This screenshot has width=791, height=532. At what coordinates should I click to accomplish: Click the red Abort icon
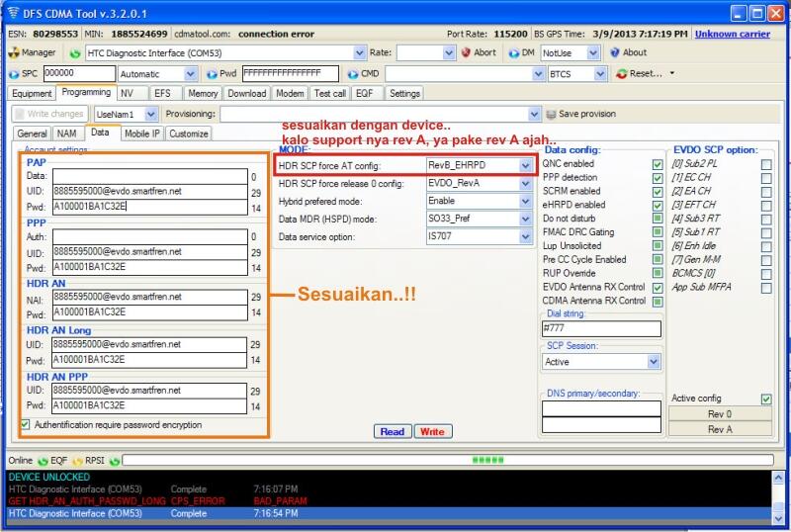(x=466, y=52)
